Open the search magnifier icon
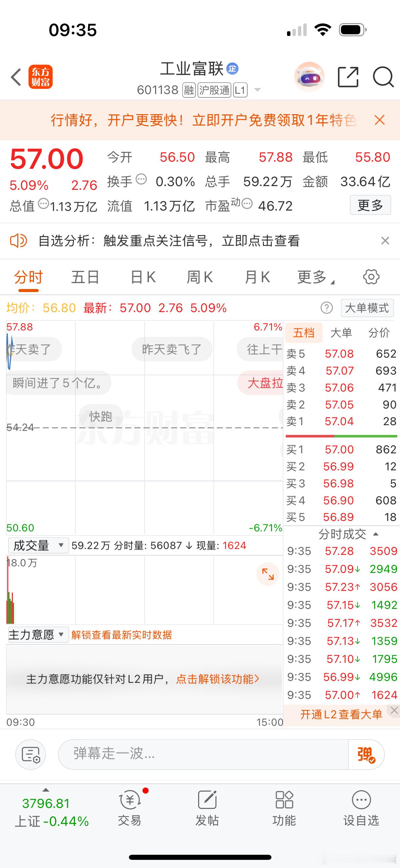400x868 pixels. coord(383,77)
